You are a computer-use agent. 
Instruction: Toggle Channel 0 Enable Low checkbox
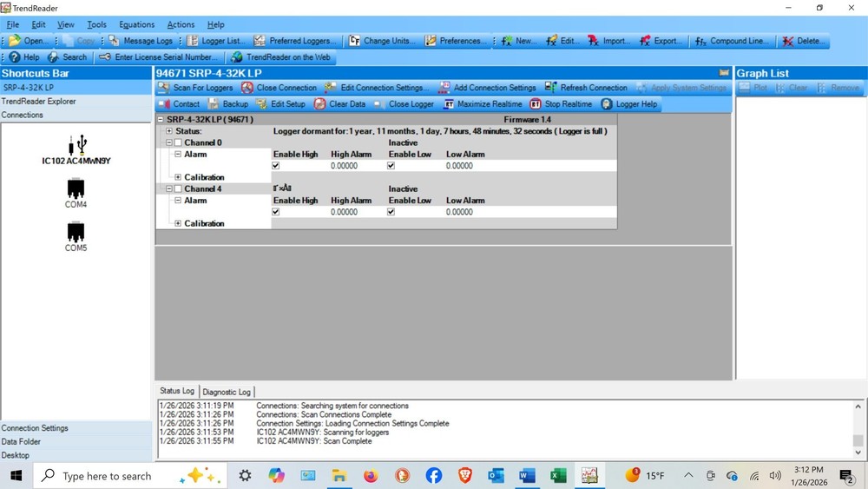click(391, 166)
